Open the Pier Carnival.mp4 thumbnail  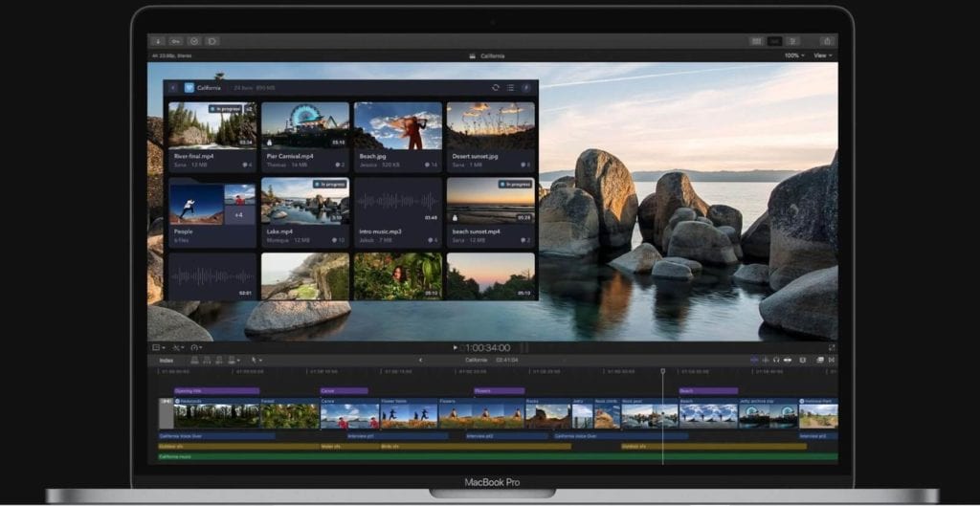pyautogui.click(x=305, y=125)
